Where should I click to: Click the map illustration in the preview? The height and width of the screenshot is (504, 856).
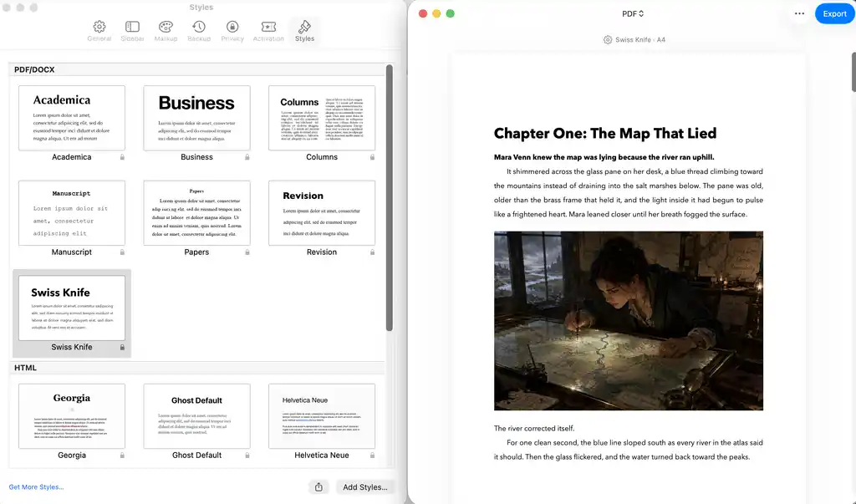[629, 320]
